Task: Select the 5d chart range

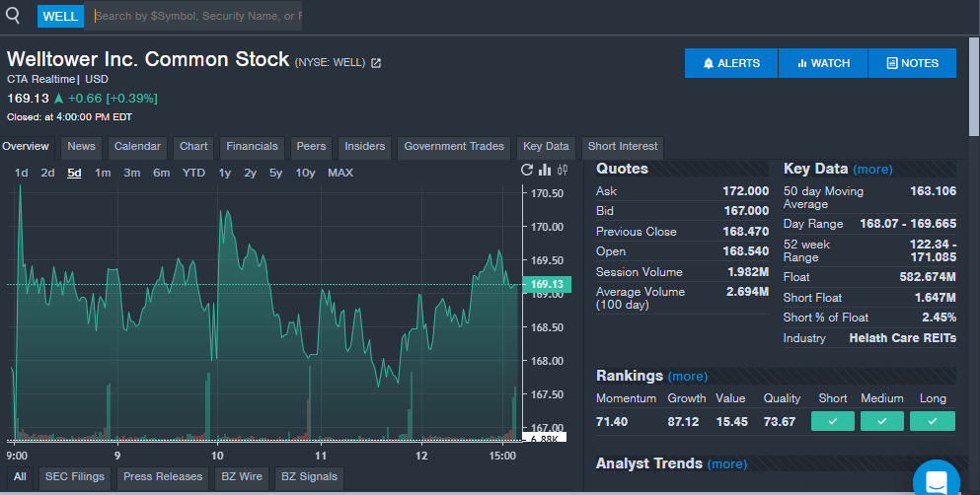Action: 74,173
